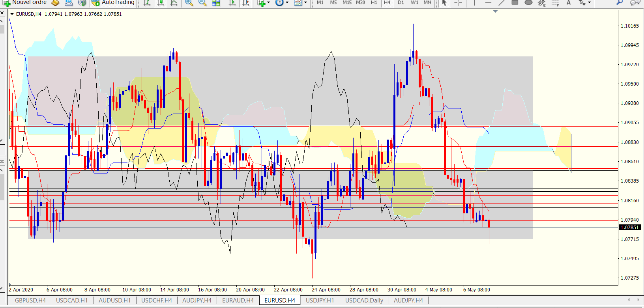The width and height of the screenshot is (644, 308).
Task: Click the grey chart shift marker triangle
Action: pyautogui.click(x=495, y=11)
